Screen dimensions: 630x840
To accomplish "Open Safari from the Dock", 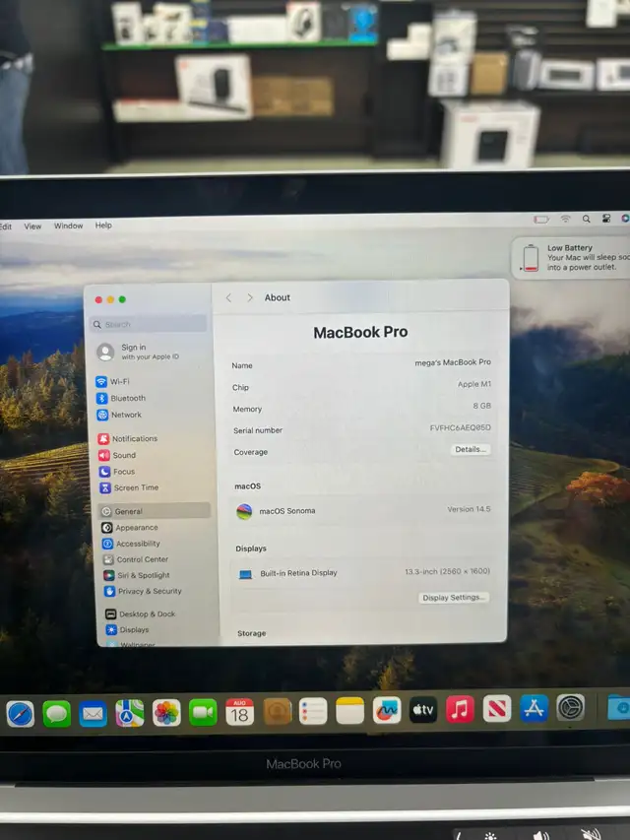I will pos(21,714).
